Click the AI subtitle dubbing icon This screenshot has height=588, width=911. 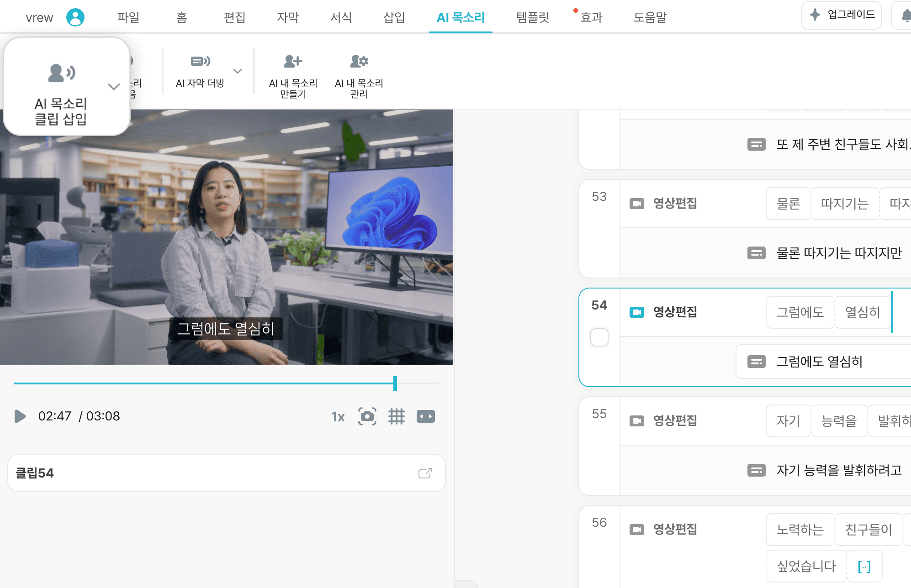[x=200, y=61]
